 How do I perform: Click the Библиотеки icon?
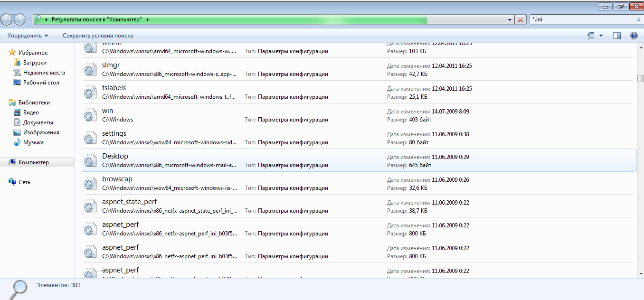pos(12,102)
